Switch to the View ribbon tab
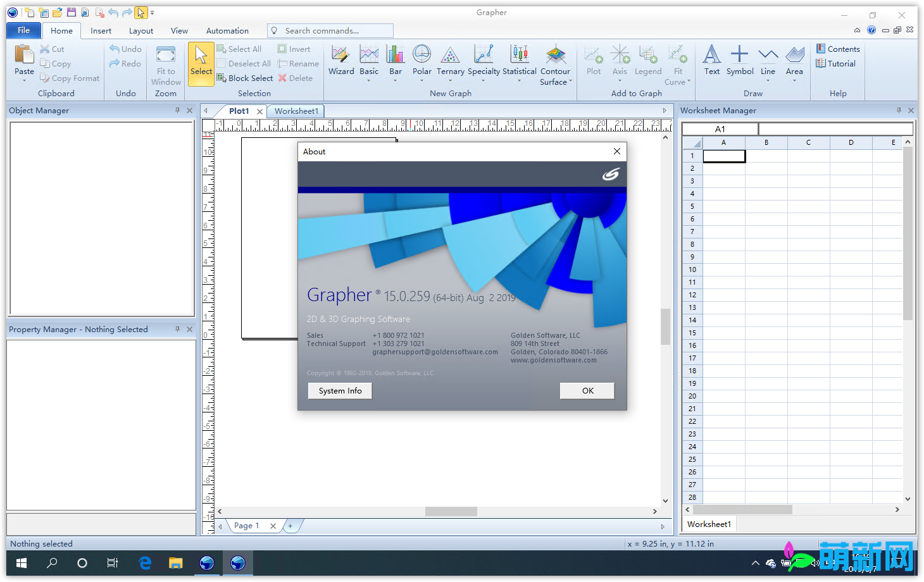 (179, 30)
